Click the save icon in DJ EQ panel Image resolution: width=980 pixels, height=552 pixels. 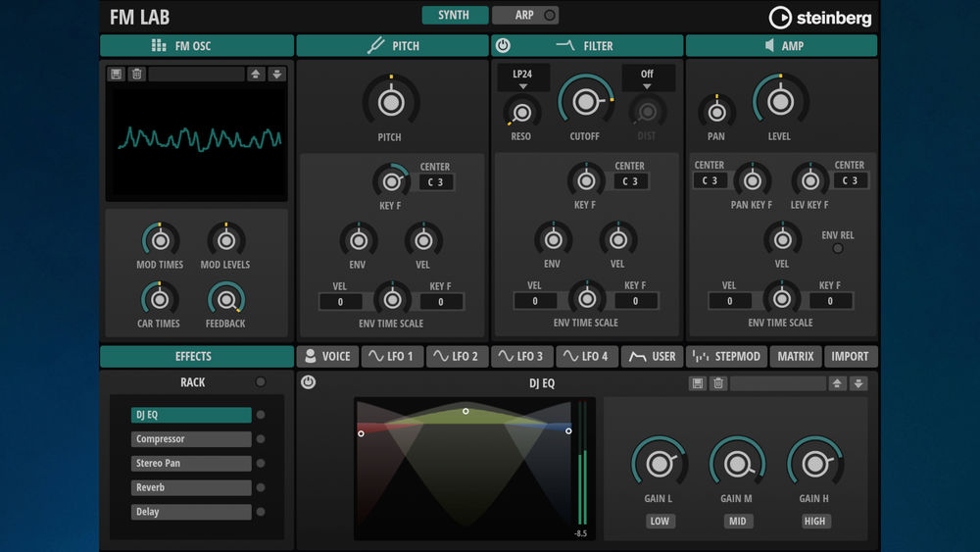coord(698,383)
